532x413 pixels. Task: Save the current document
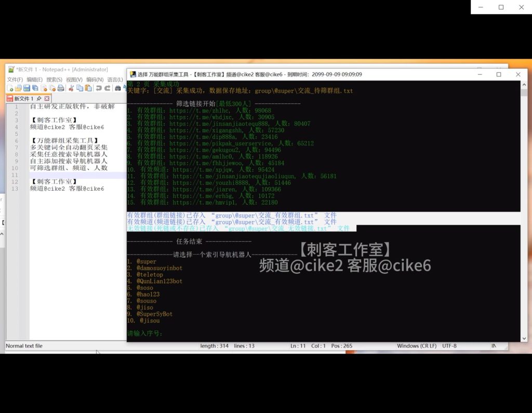(x=27, y=88)
